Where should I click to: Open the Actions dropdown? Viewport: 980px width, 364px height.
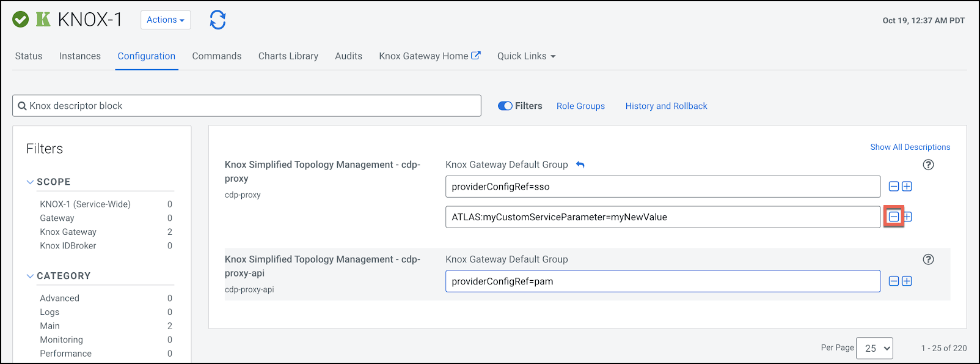coord(165,20)
